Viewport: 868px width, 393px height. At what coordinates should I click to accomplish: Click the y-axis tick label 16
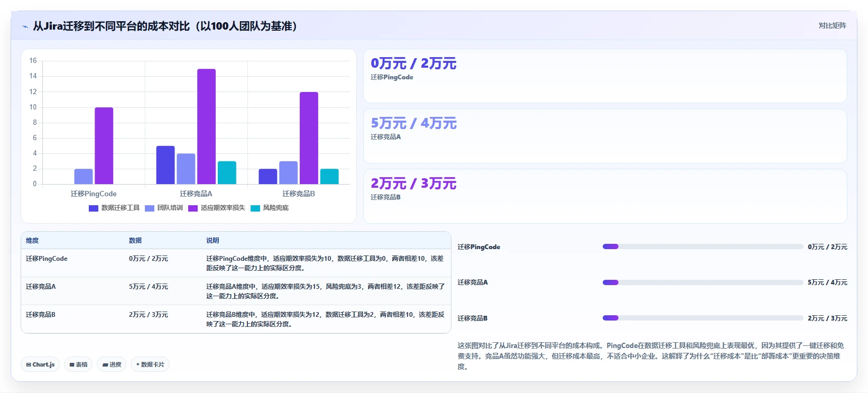point(33,61)
